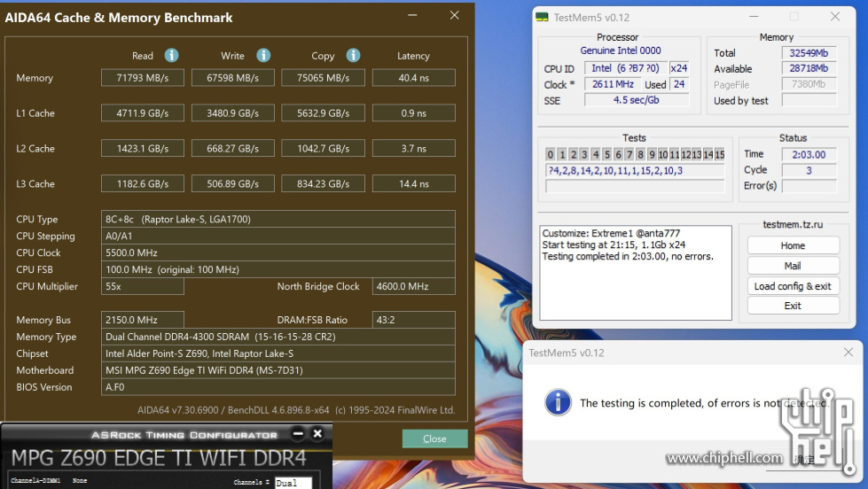Close the ASRock Timing Configurator window
This screenshot has width=868, height=489.
click(x=317, y=434)
